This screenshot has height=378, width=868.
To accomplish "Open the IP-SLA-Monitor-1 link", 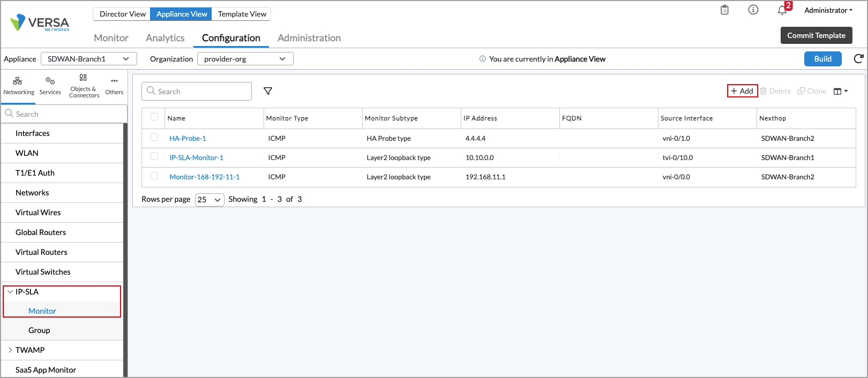I will point(196,157).
